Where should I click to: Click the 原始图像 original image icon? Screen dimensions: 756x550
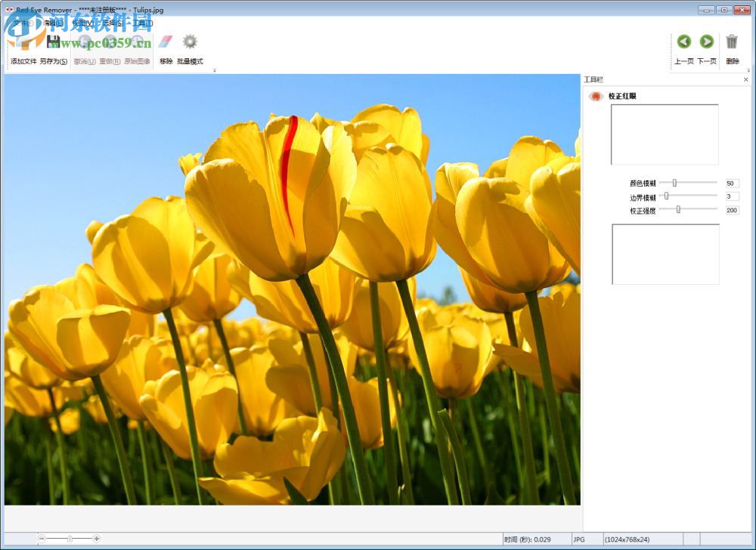[x=136, y=41]
